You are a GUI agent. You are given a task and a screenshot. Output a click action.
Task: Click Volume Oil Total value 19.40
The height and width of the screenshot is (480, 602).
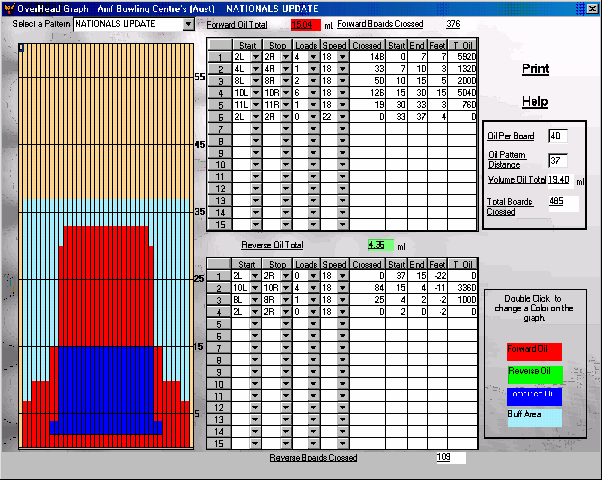(559, 180)
